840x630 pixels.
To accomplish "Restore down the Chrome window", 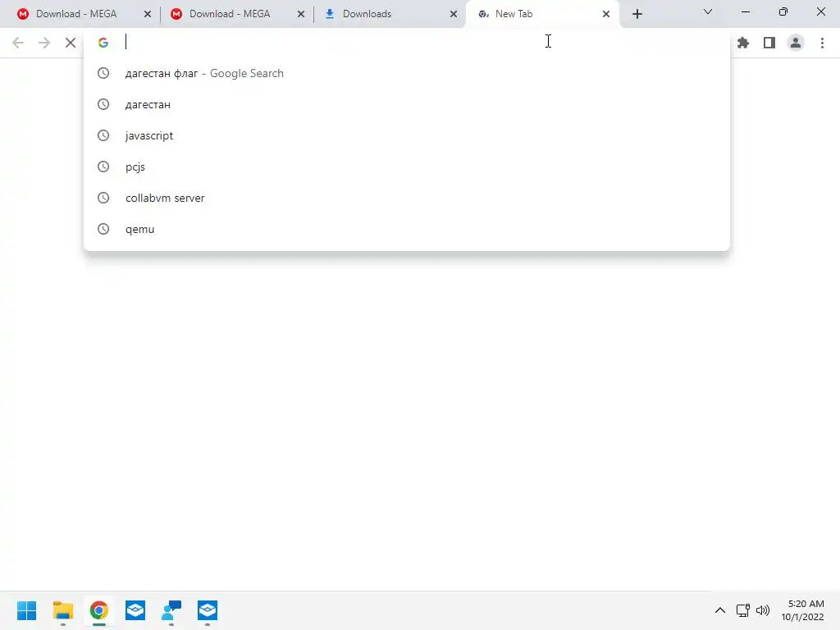I will click(x=783, y=11).
